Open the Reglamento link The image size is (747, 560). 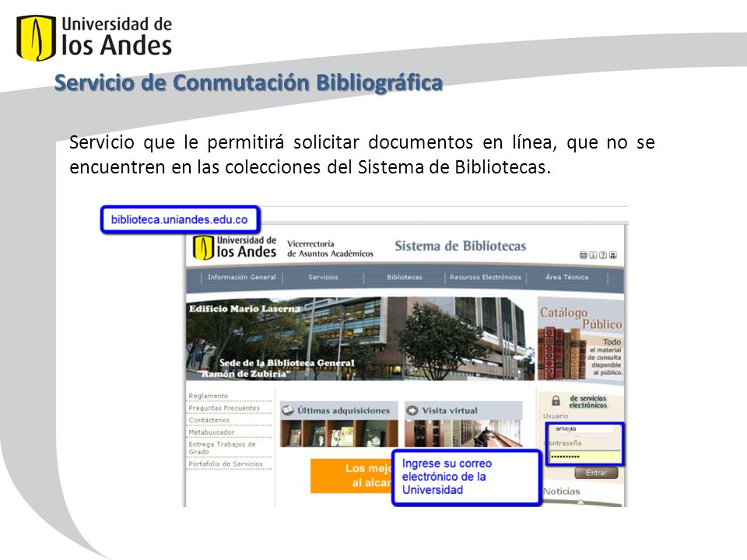coord(209,396)
